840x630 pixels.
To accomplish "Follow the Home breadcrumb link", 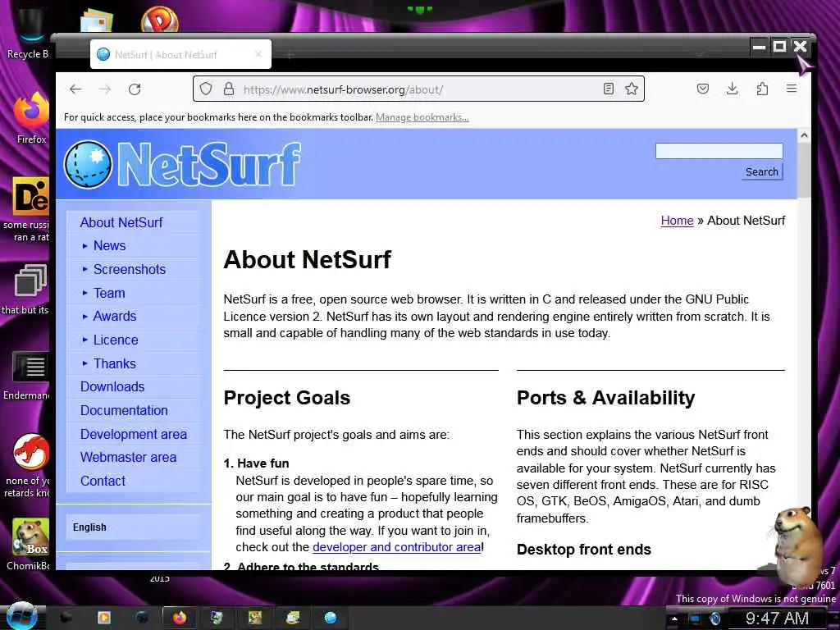I will [x=677, y=221].
